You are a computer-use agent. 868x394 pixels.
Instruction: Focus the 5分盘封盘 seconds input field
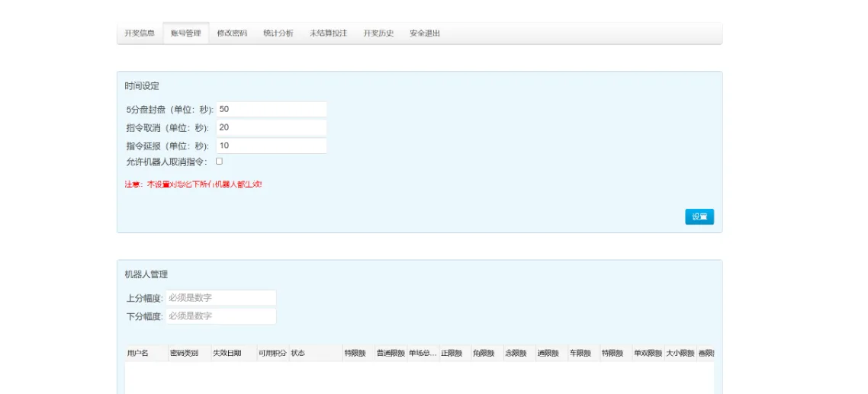(x=272, y=110)
